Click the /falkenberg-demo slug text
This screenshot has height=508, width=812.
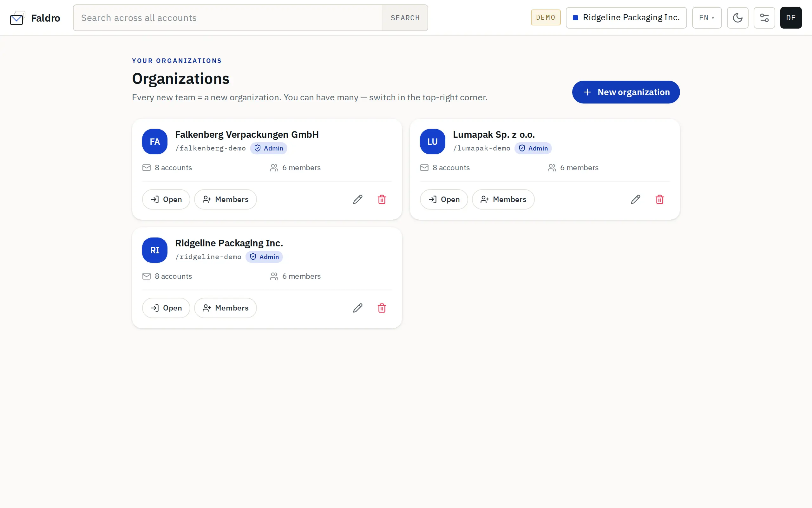coord(210,148)
